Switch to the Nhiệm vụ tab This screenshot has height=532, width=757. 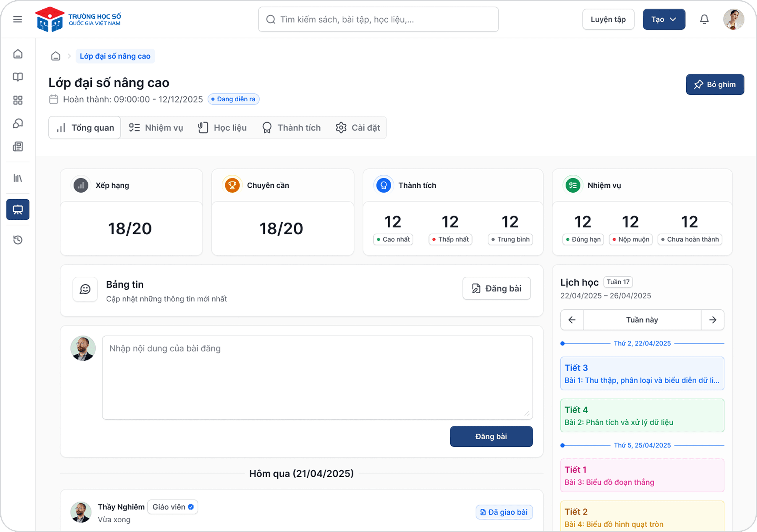tap(156, 128)
